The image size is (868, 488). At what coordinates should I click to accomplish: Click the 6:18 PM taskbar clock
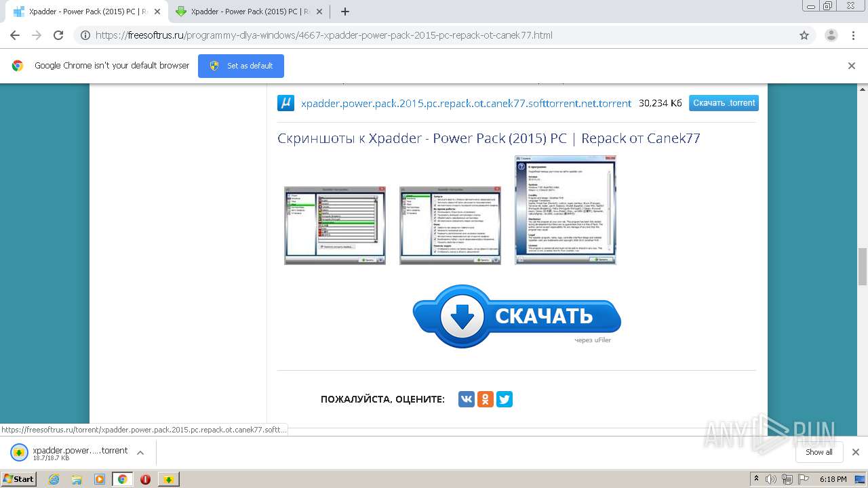[833, 479]
